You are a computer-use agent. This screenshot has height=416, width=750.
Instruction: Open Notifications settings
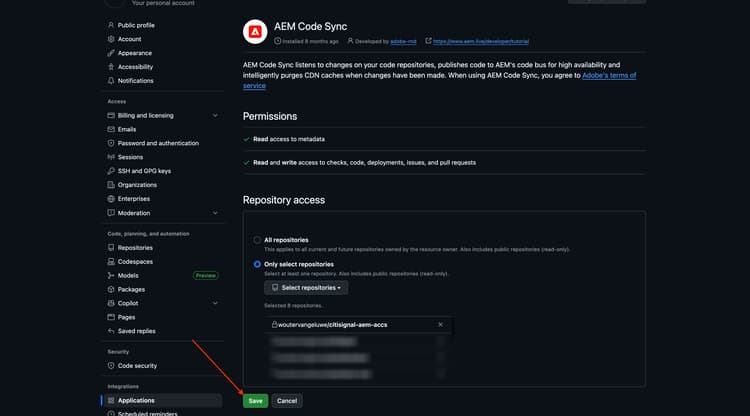[135, 81]
